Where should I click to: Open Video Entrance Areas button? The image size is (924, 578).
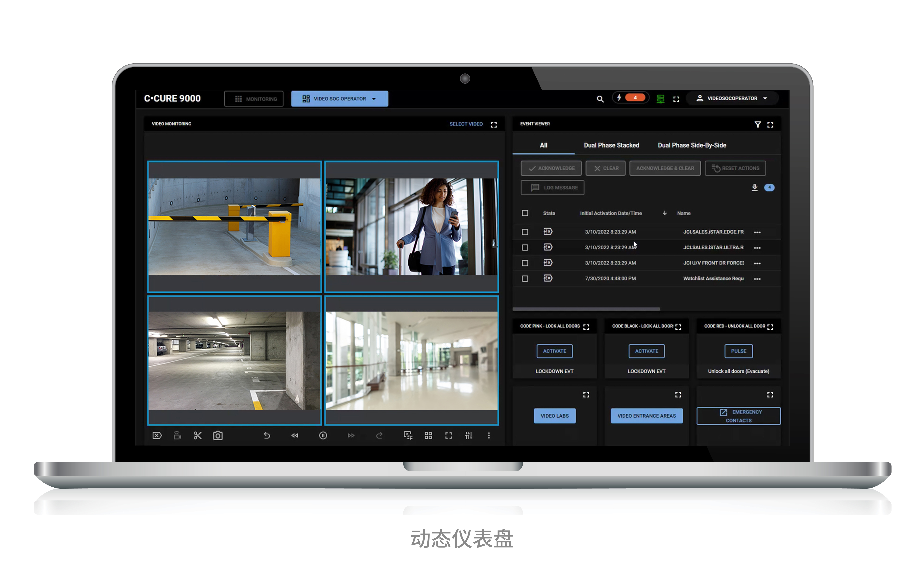pyautogui.click(x=647, y=416)
